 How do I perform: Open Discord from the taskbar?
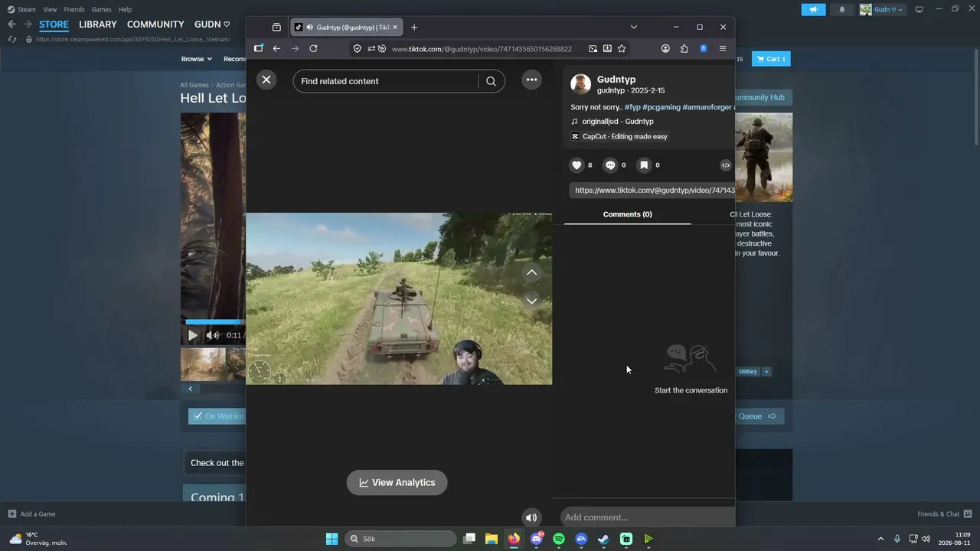537,539
